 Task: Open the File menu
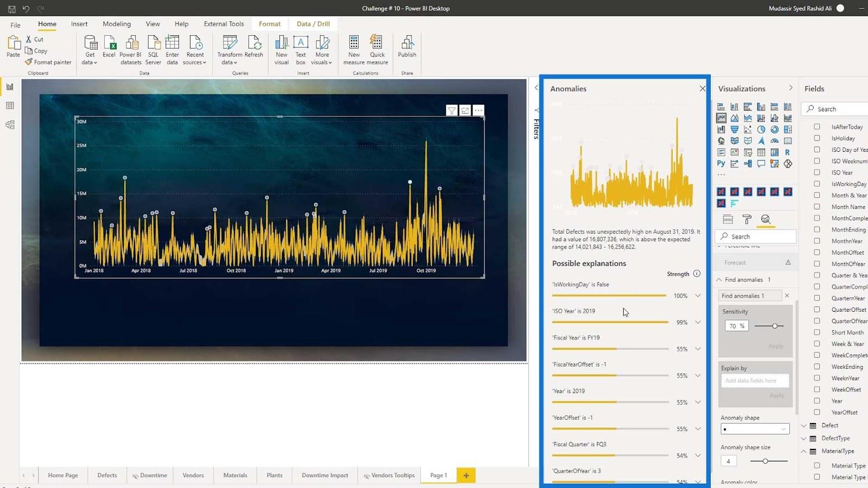[15, 25]
